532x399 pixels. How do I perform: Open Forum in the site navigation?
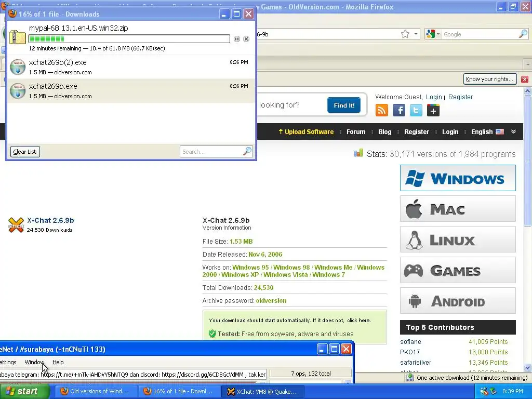(356, 131)
